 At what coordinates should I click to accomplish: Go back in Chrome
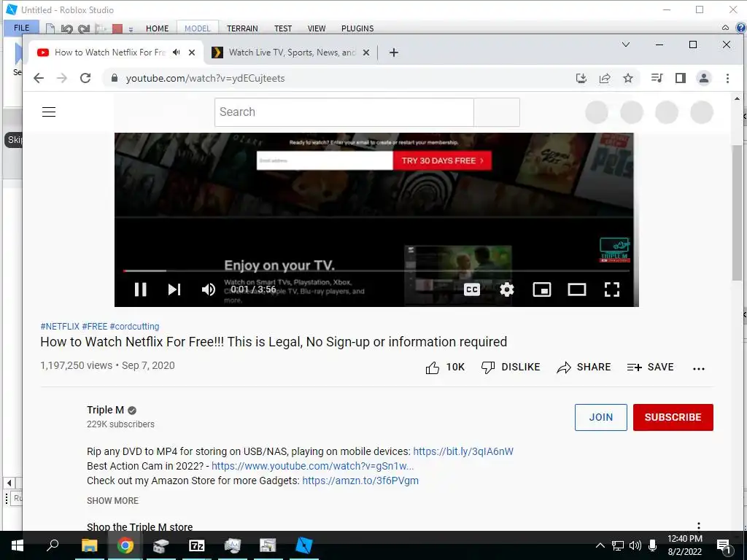[39, 78]
